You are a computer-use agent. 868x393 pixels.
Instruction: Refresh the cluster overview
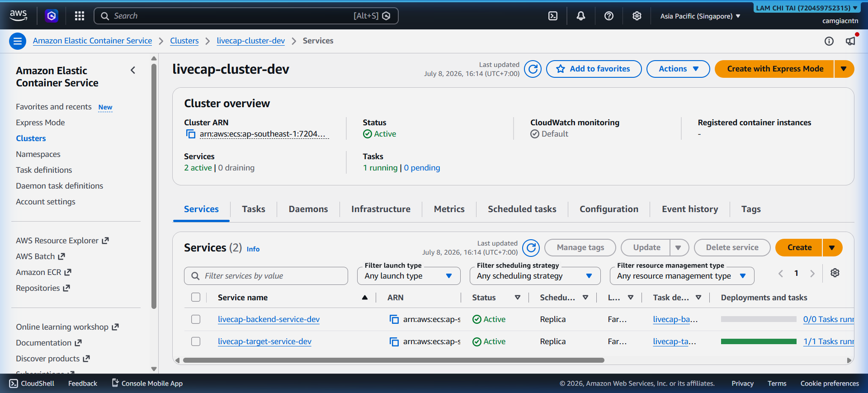click(x=533, y=69)
